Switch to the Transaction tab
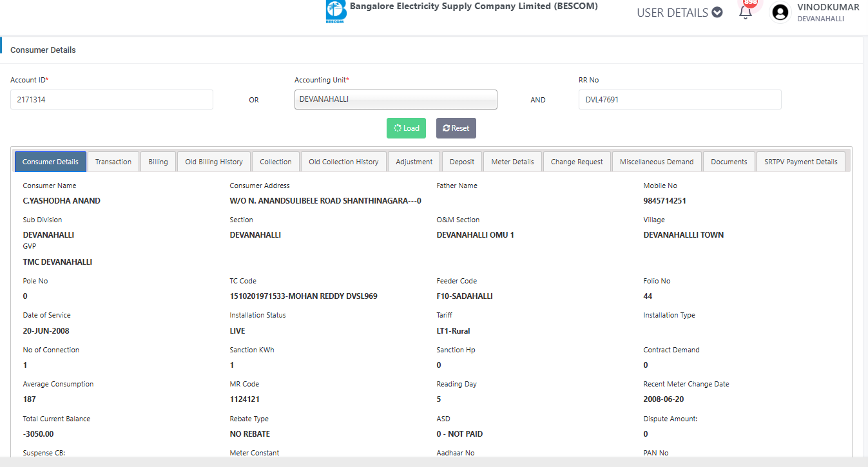868x467 pixels. (113, 162)
